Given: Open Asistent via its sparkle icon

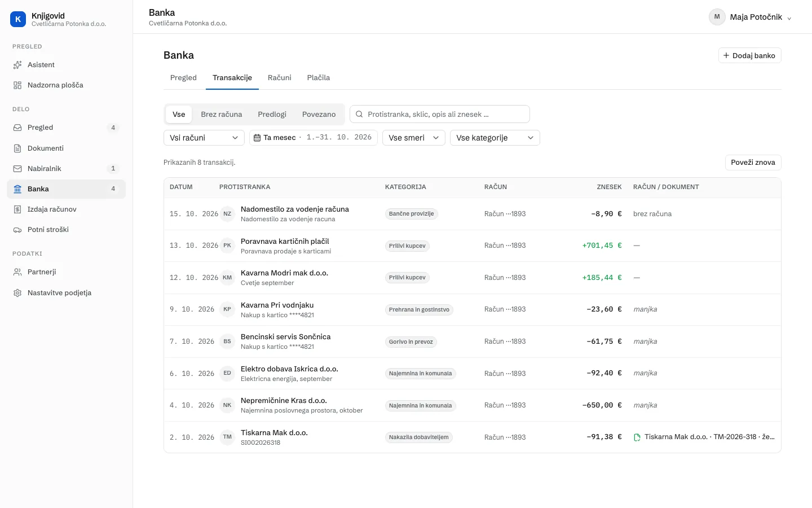Looking at the screenshot, I should click(x=17, y=65).
